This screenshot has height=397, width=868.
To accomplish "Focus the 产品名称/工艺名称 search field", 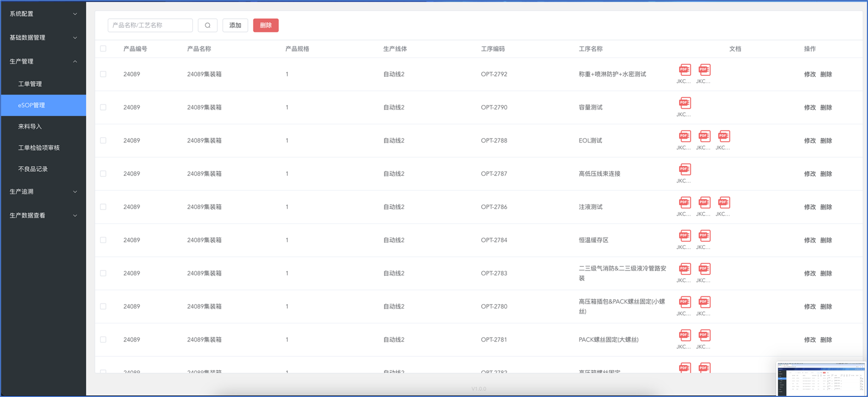I will coord(150,25).
